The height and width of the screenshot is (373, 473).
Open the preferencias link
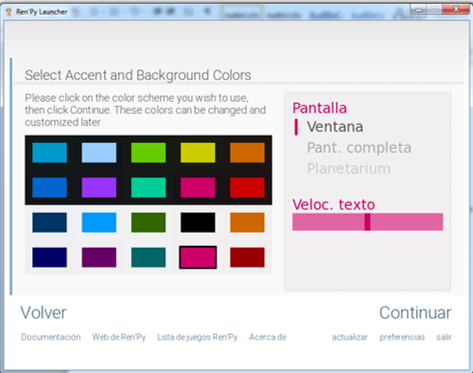point(402,337)
